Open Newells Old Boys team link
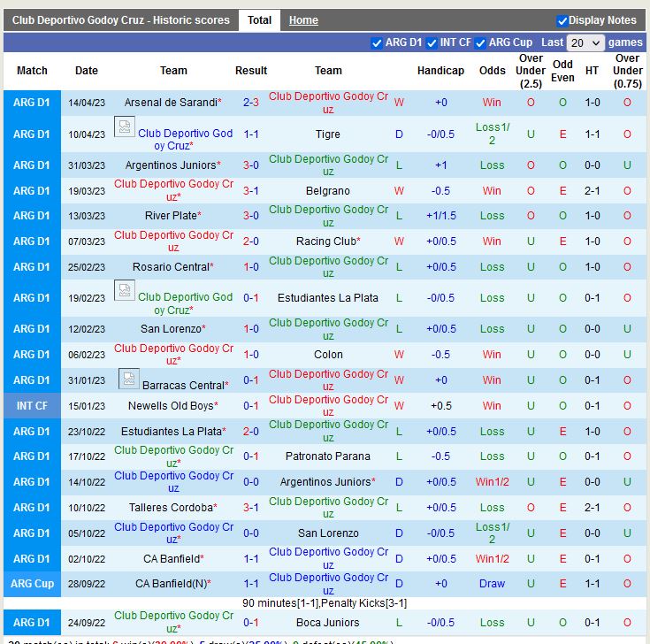 coord(171,406)
